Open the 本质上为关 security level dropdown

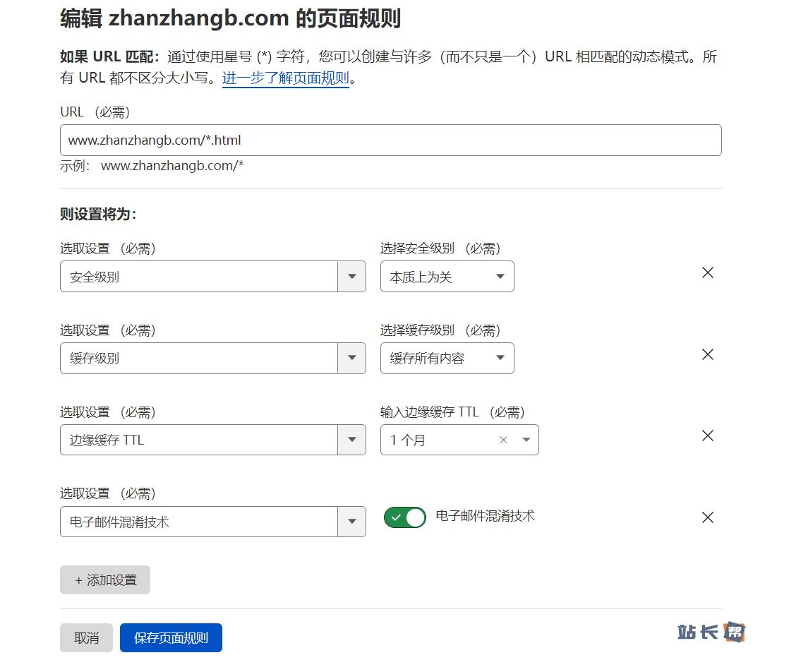click(447, 277)
